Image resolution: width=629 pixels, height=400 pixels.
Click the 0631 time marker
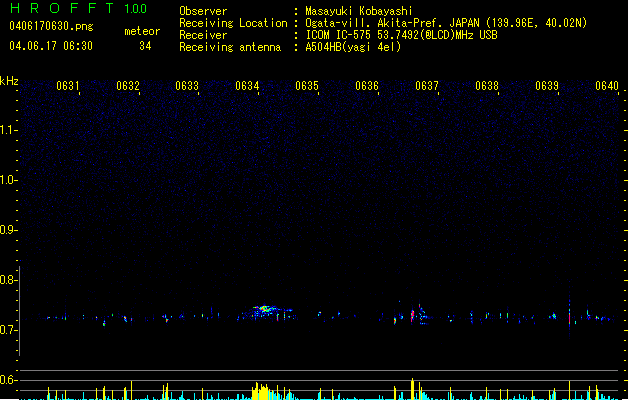[x=67, y=86]
